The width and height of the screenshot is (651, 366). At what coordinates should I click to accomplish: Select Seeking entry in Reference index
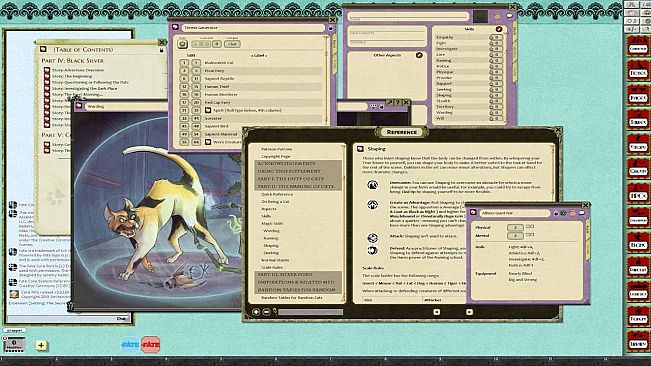tap(271, 253)
